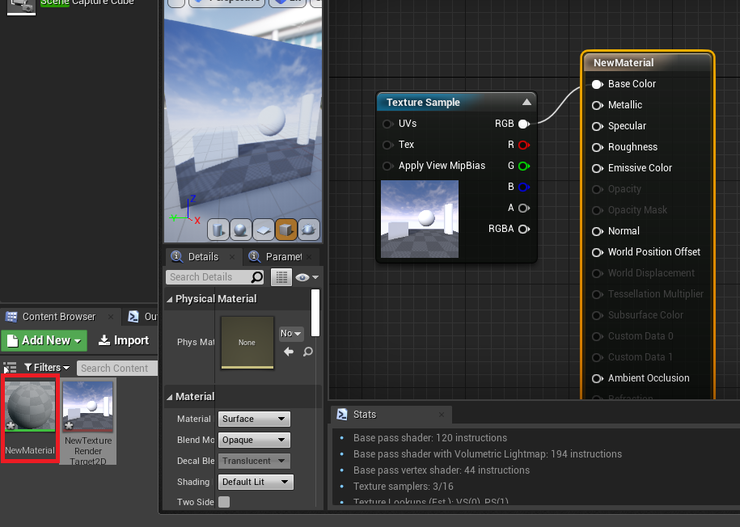Click the Texture Sample RGB output pin
Viewport: 740px width, 527px height.
pyautogui.click(x=523, y=124)
